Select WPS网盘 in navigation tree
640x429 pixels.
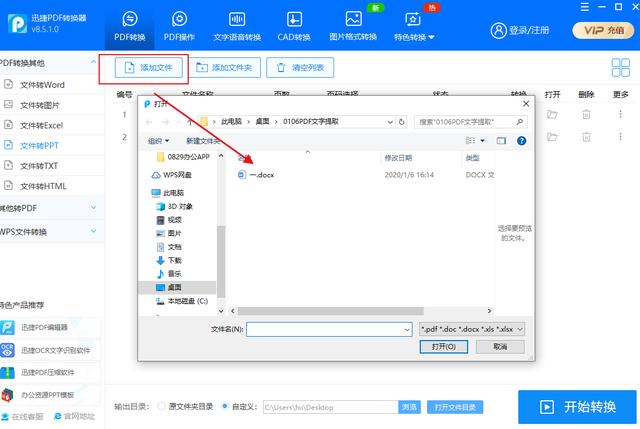[172, 175]
